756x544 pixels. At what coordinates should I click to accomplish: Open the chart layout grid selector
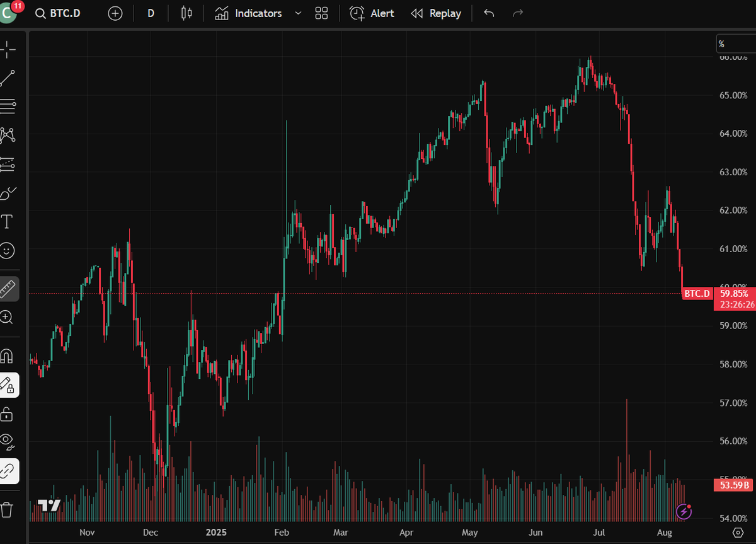[322, 13]
